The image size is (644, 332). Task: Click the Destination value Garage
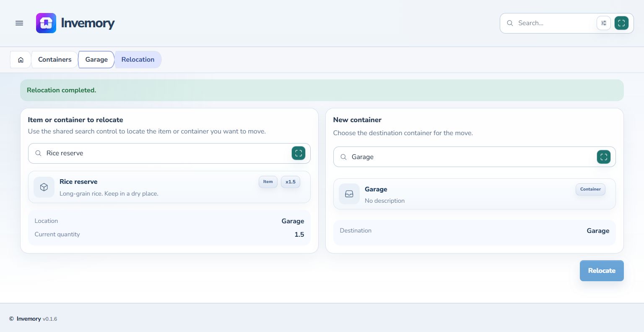click(x=598, y=231)
